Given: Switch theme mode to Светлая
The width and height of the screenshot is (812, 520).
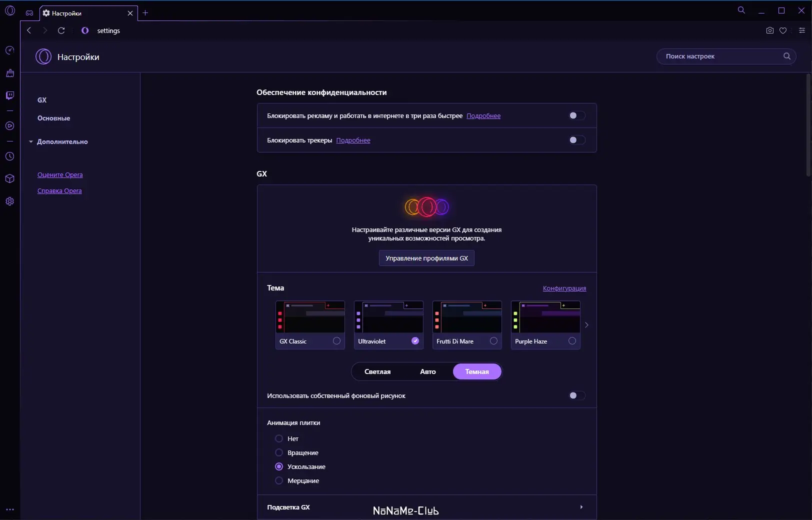Looking at the screenshot, I should (377, 371).
